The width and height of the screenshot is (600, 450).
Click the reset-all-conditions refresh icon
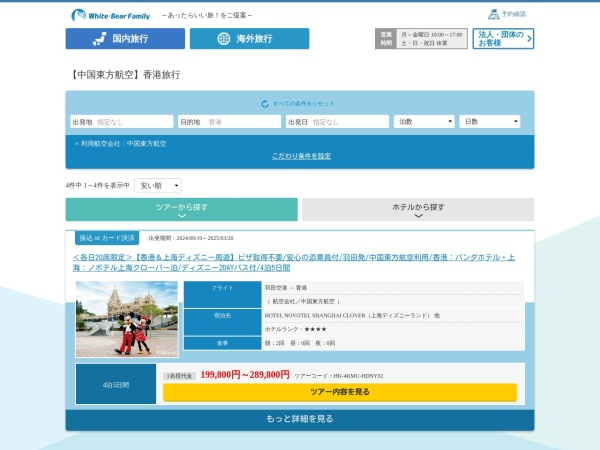pyautogui.click(x=265, y=104)
